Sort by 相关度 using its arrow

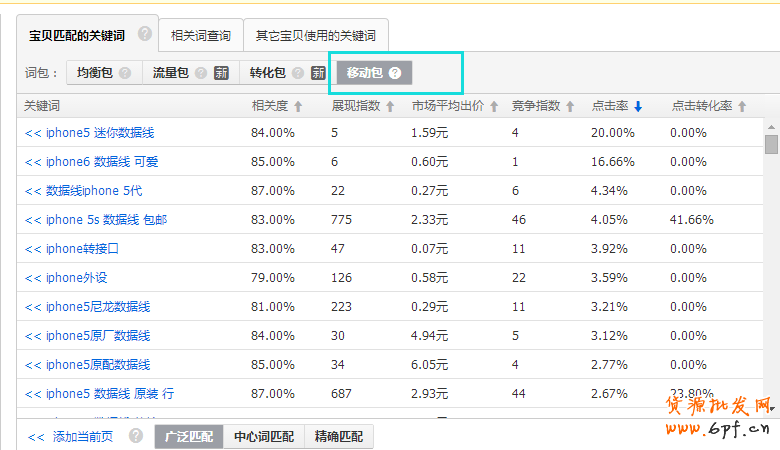298,106
